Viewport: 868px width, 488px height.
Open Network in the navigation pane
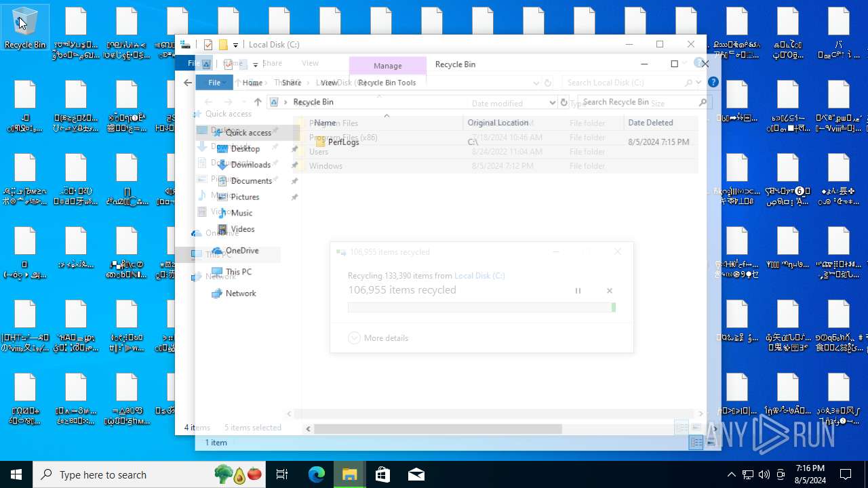tap(241, 293)
